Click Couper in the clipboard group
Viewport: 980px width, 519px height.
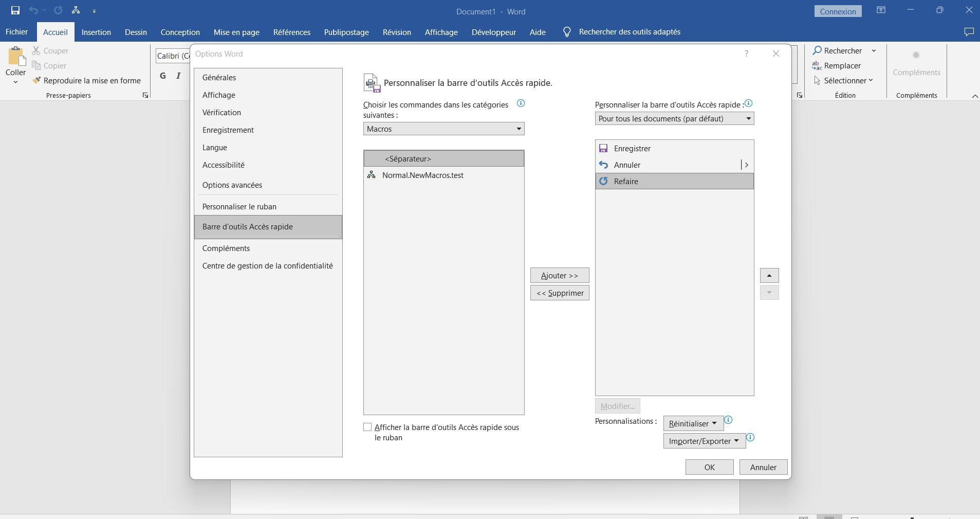(x=50, y=51)
